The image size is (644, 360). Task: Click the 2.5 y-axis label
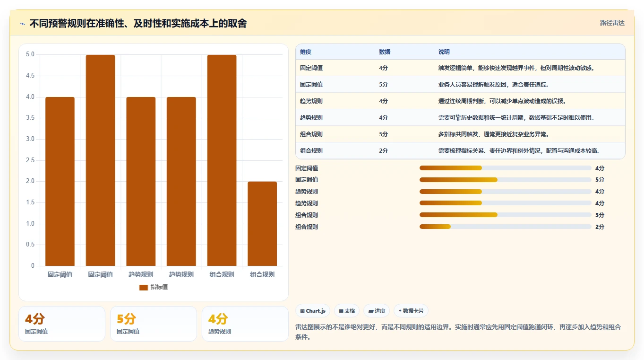point(30,160)
